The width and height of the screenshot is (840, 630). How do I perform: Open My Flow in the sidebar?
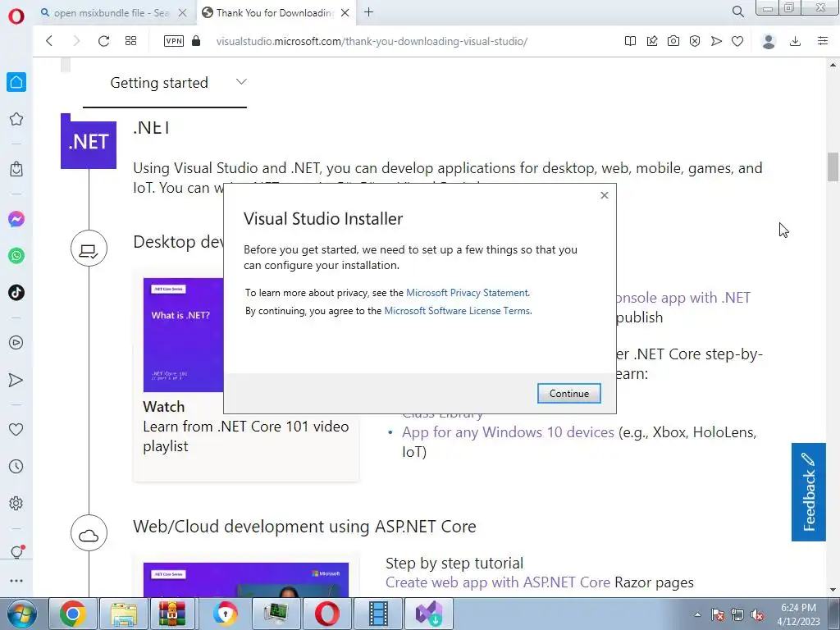[x=16, y=380]
